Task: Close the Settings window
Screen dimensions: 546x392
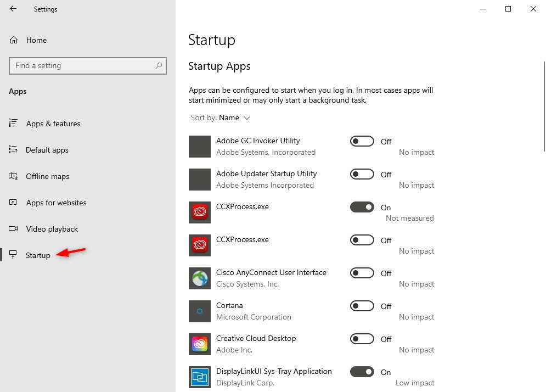Action: 533,9
